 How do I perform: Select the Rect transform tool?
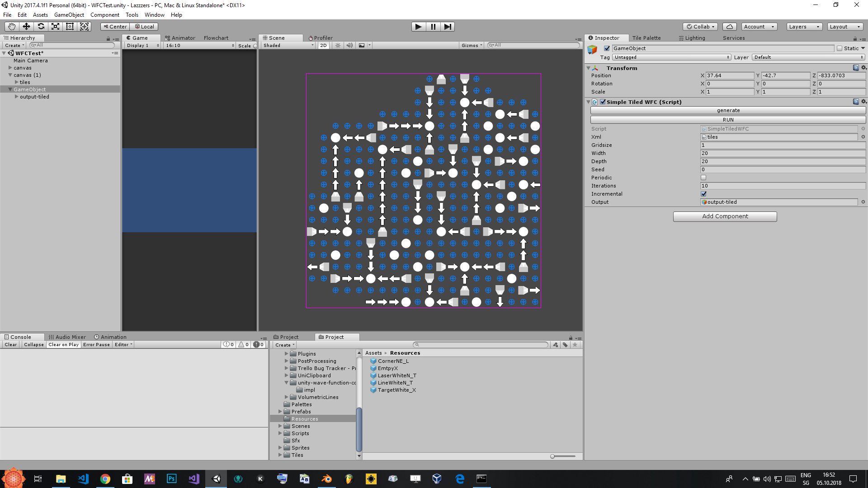coord(70,27)
